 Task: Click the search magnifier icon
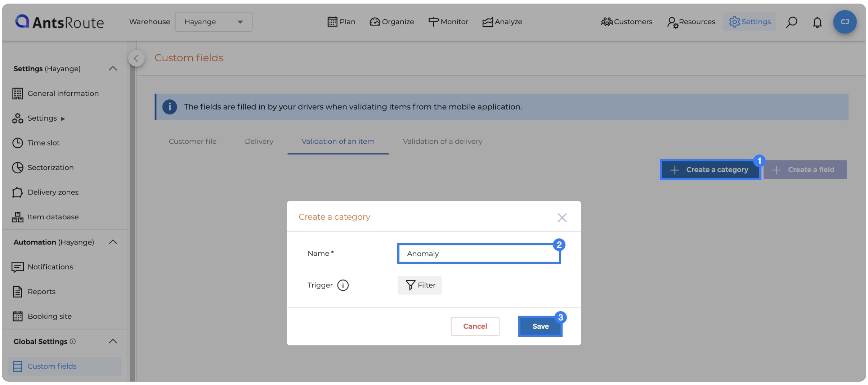point(791,22)
